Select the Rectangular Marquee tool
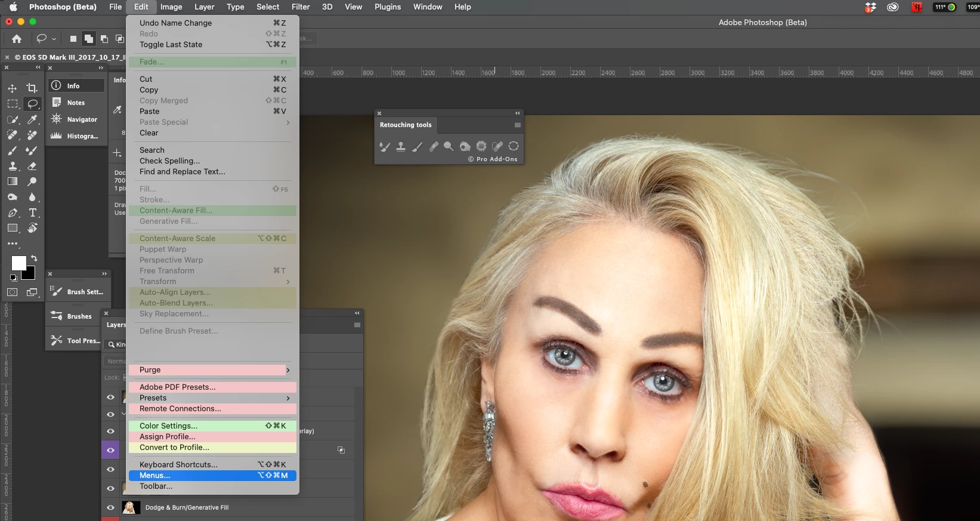Viewport: 980px width, 521px height. [x=13, y=104]
